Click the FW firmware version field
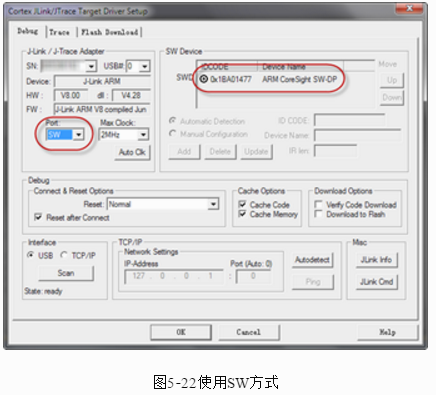This screenshot has height=395, width=436. coord(102,109)
